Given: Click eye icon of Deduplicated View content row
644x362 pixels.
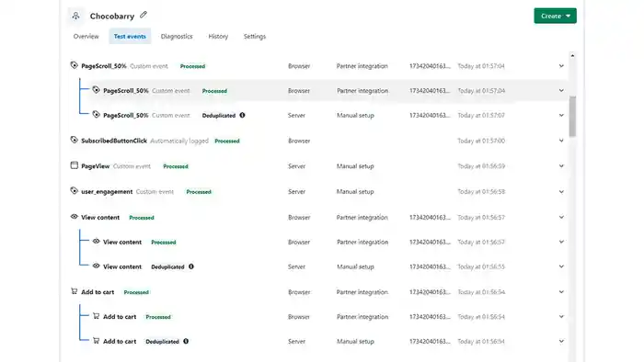Looking at the screenshot, I should click(x=96, y=266).
